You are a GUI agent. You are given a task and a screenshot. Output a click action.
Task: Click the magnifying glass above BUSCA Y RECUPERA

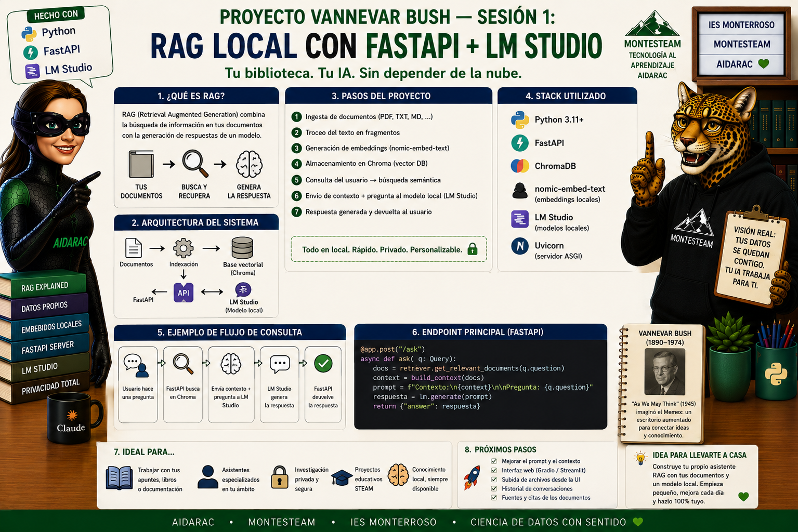coord(195,164)
